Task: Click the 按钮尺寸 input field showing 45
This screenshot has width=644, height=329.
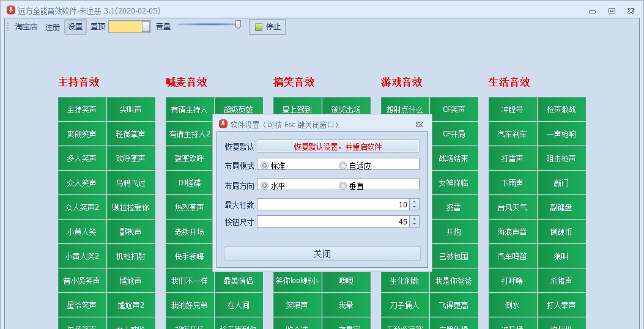Action: click(x=333, y=222)
